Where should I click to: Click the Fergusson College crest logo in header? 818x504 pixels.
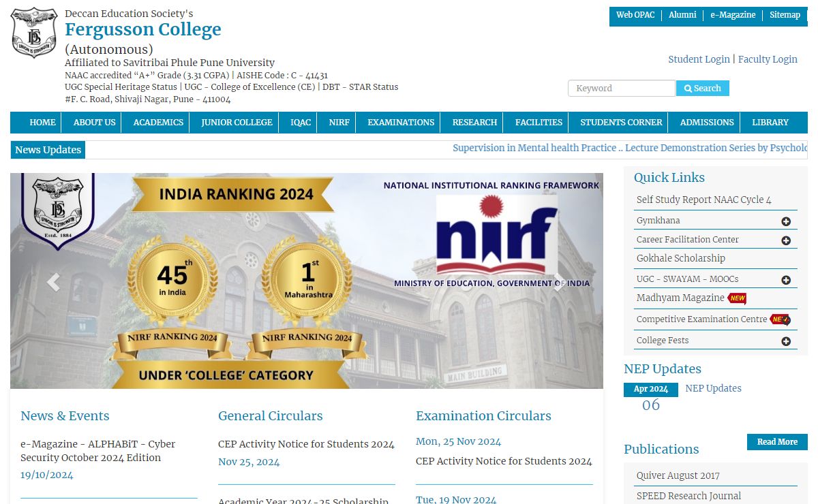[35, 33]
